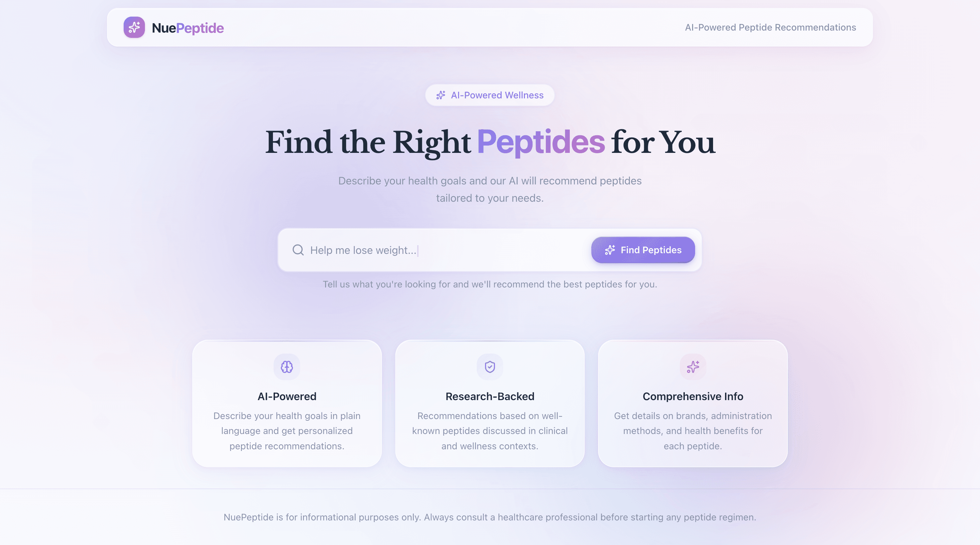Click the brain icon on AI-Powered card
The image size is (980, 545).
287,367
